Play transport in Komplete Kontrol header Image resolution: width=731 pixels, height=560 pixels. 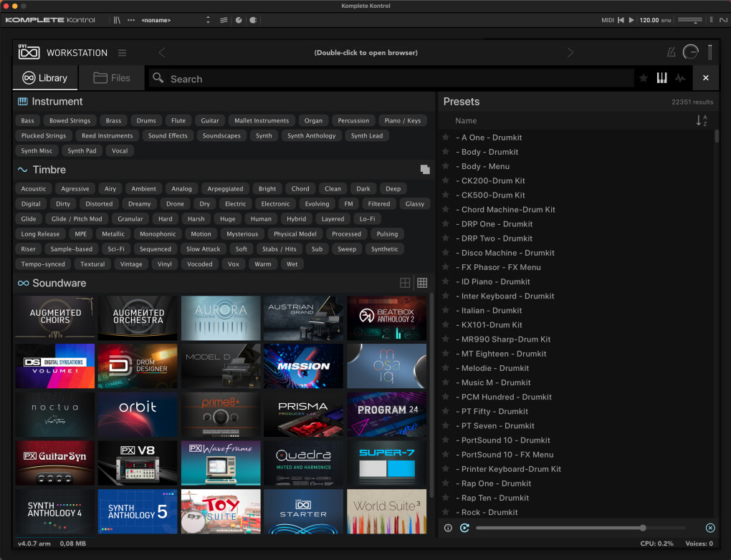pyautogui.click(x=631, y=20)
